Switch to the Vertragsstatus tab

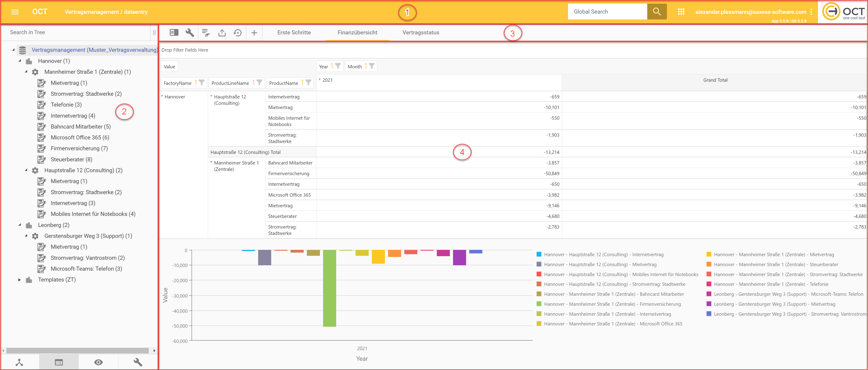pyautogui.click(x=420, y=33)
